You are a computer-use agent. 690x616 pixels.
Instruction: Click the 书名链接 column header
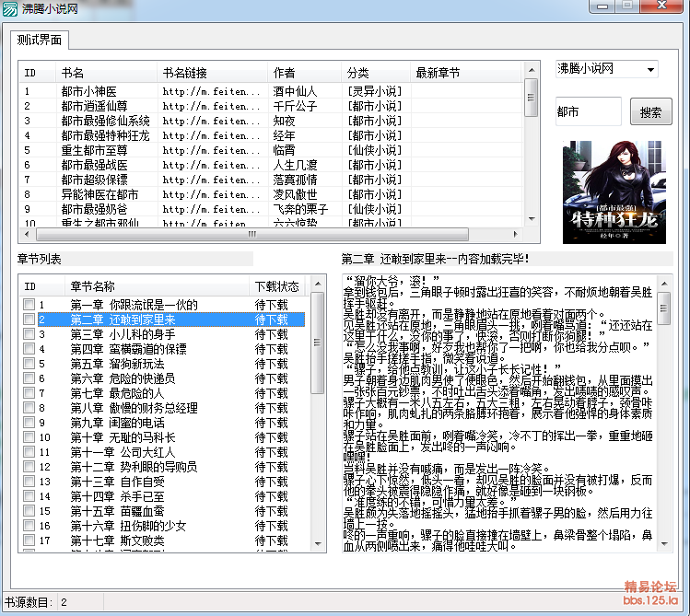coord(212,73)
